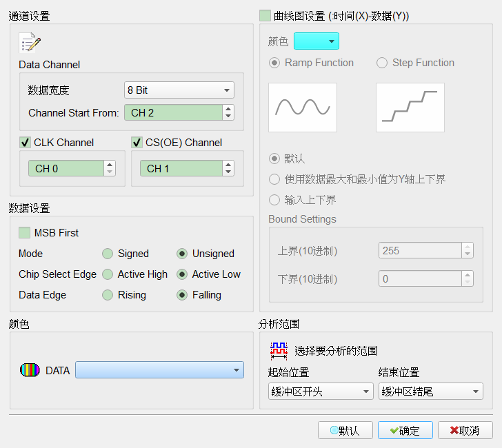Increase the CS channel CH 1 spinner

[x=228, y=165]
